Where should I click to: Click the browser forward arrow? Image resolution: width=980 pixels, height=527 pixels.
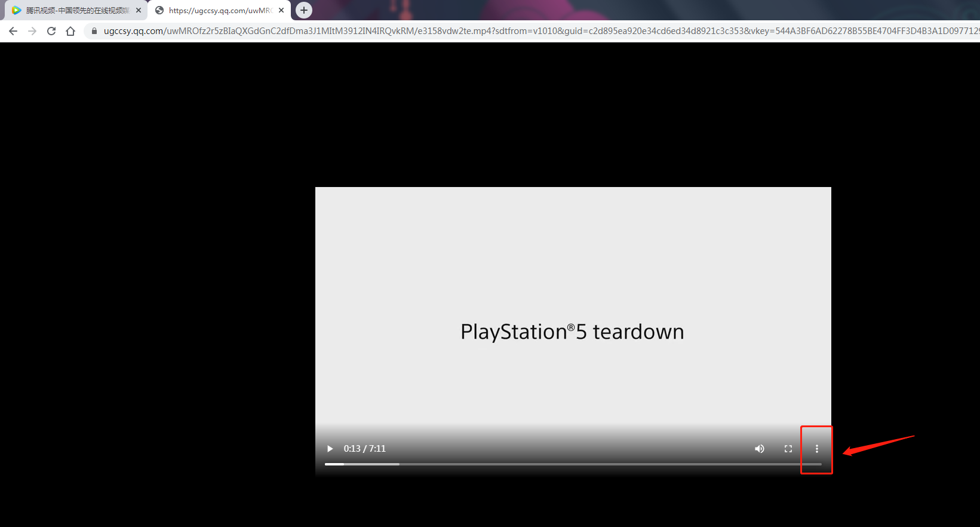(x=32, y=31)
